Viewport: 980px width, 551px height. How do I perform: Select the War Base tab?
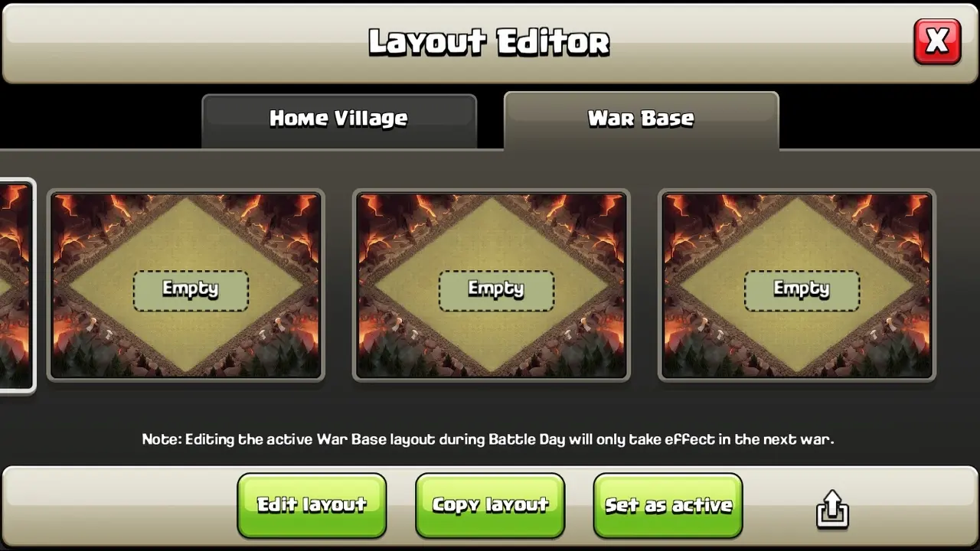tap(641, 119)
